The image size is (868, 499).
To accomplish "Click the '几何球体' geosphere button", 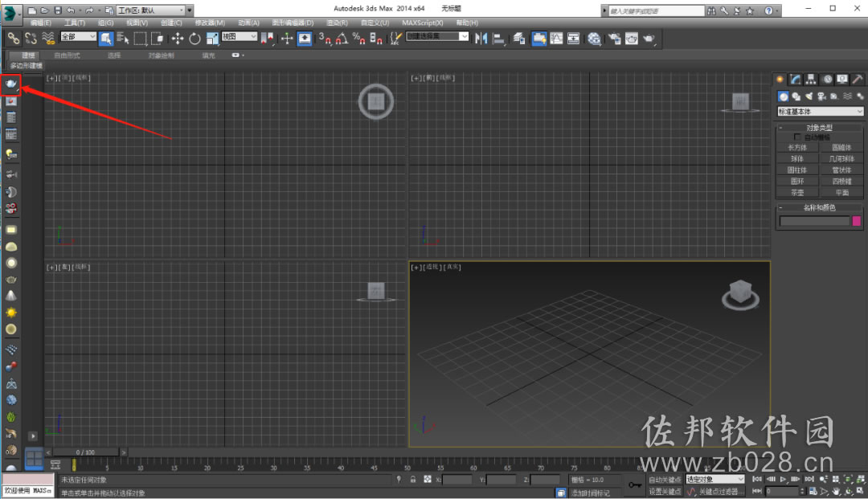I will [841, 159].
